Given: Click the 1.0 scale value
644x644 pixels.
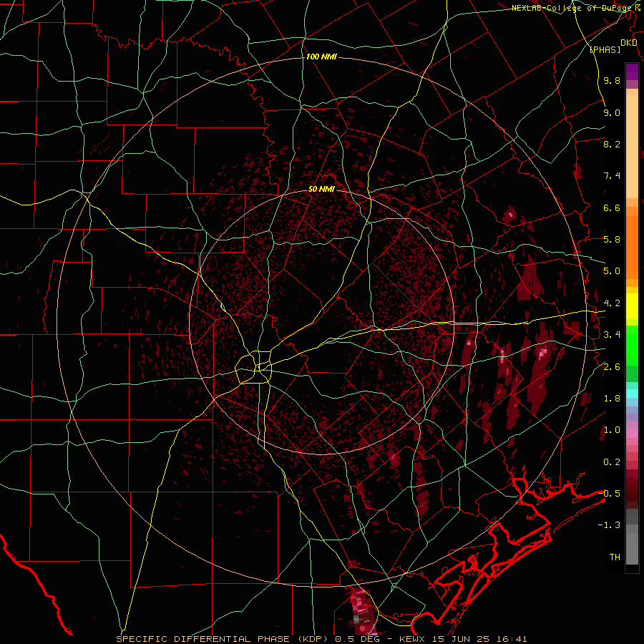Looking at the screenshot, I should [612, 430].
